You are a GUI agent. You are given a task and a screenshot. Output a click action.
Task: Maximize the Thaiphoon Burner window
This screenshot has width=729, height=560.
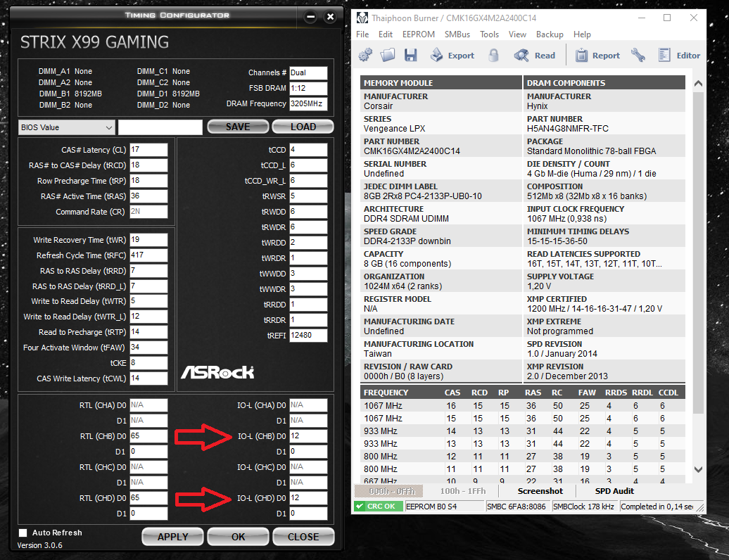click(666, 18)
